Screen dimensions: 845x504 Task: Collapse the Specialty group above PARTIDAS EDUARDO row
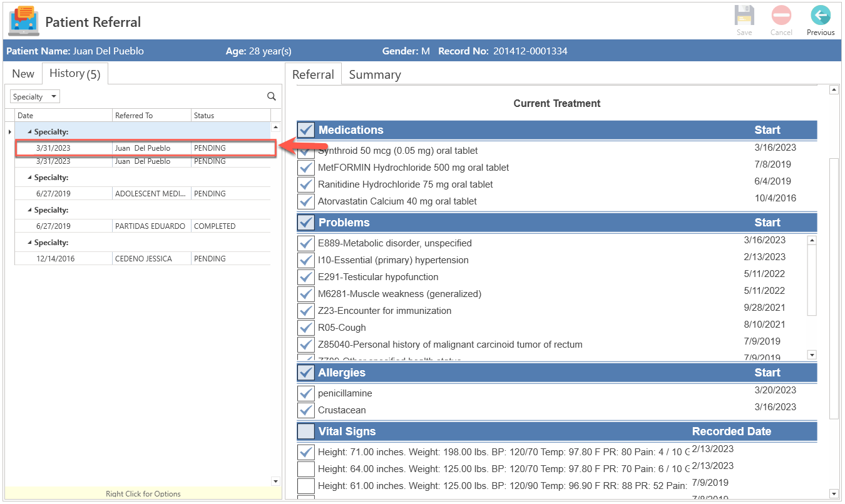[x=29, y=210]
